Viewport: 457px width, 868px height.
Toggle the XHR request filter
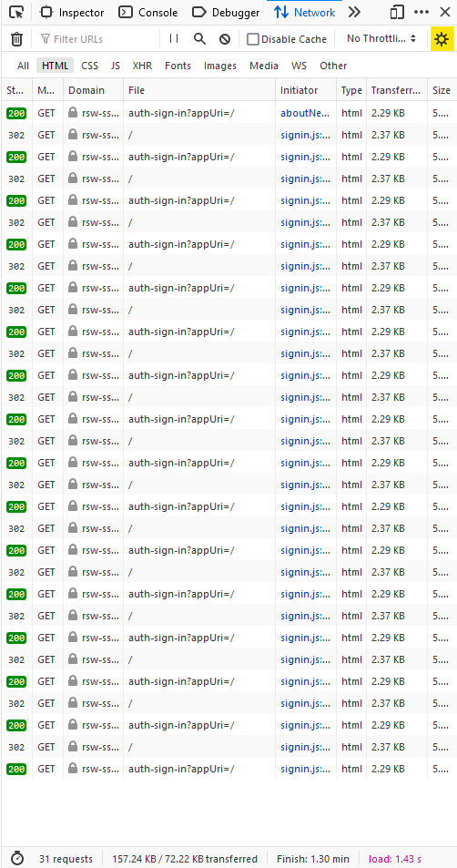coord(142,66)
